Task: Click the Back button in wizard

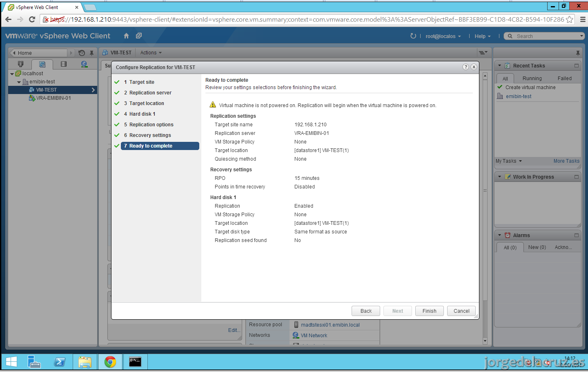Action: (366, 311)
